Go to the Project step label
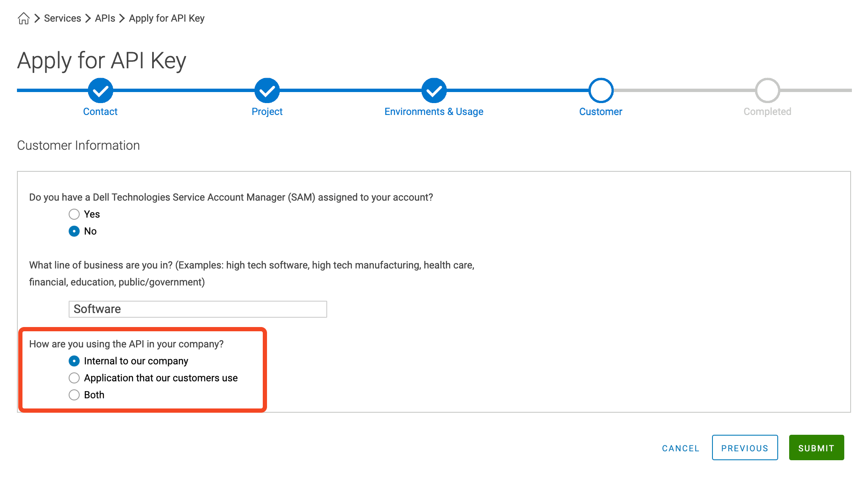The width and height of the screenshot is (868, 481). [x=267, y=112]
